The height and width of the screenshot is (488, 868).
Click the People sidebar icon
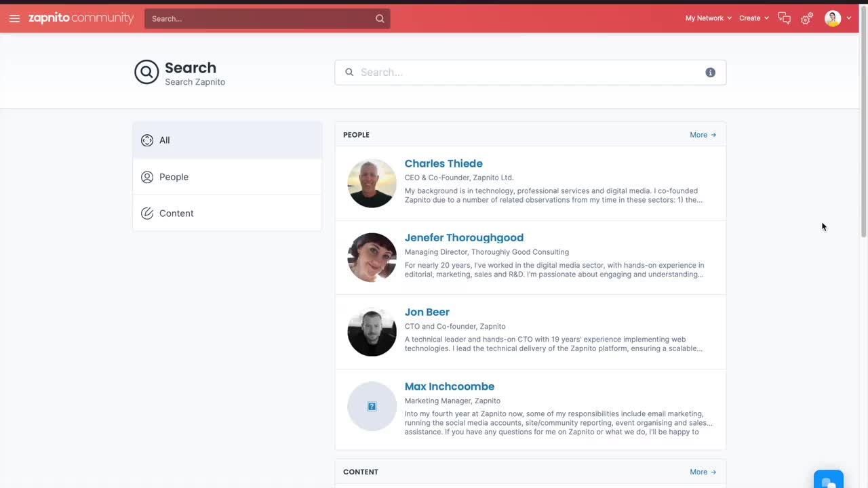pyautogui.click(x=147, y=177)
